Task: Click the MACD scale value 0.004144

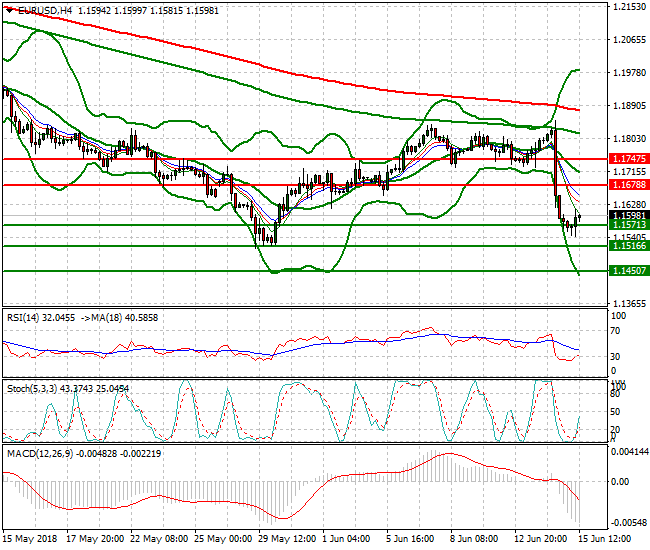Action: pyautogui.click(x=630, y=452)
